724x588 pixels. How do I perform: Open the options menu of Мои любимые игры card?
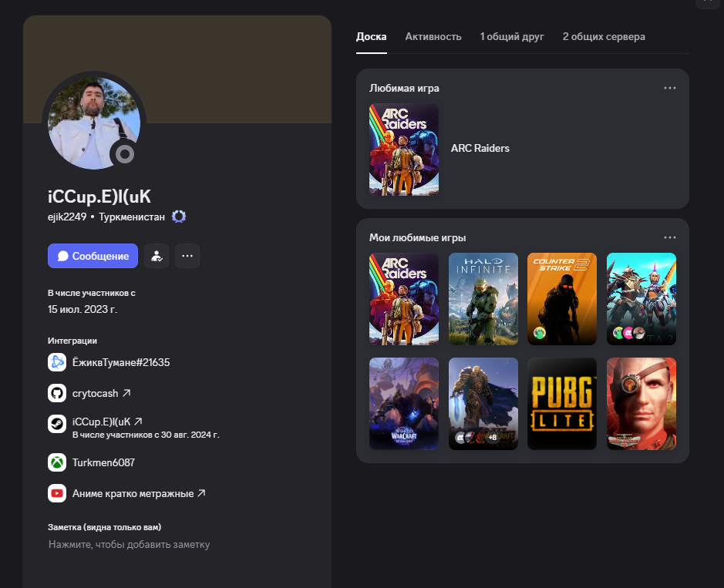[669, 237]
